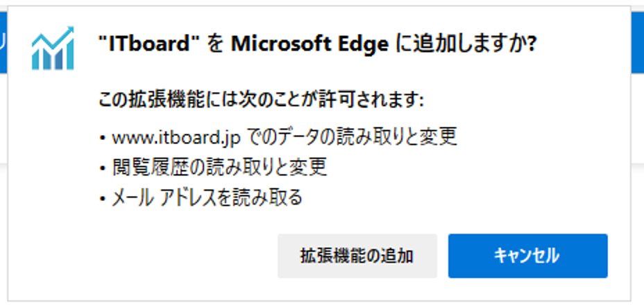Click the ITboard chart logo icon
644x305 pixels.
point(53,48)
